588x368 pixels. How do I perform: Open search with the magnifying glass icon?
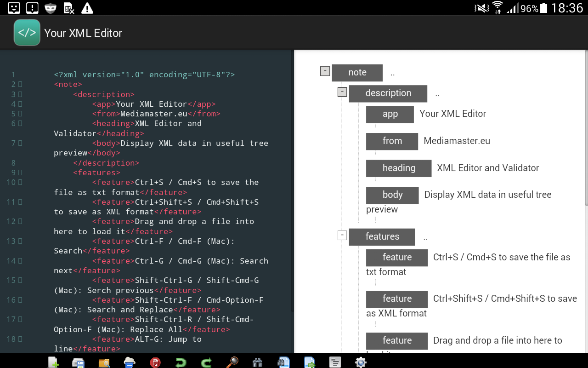[x=232, y=362]
